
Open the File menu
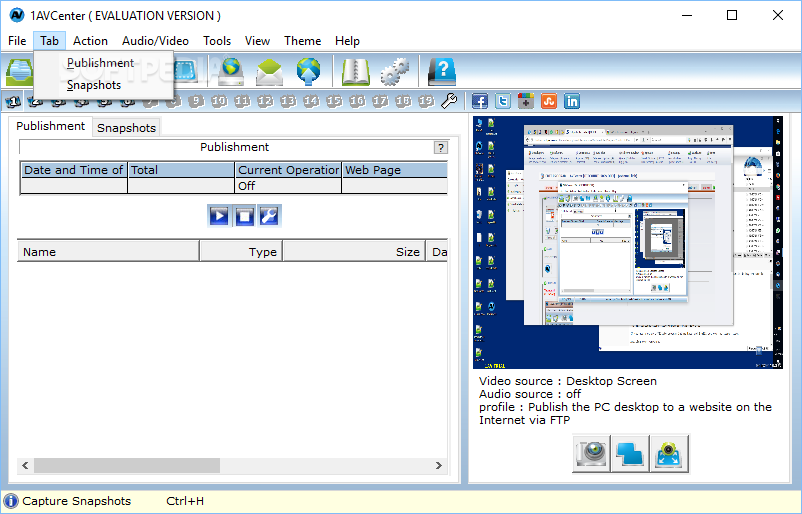pyautogui.click(x=17, y=41)
